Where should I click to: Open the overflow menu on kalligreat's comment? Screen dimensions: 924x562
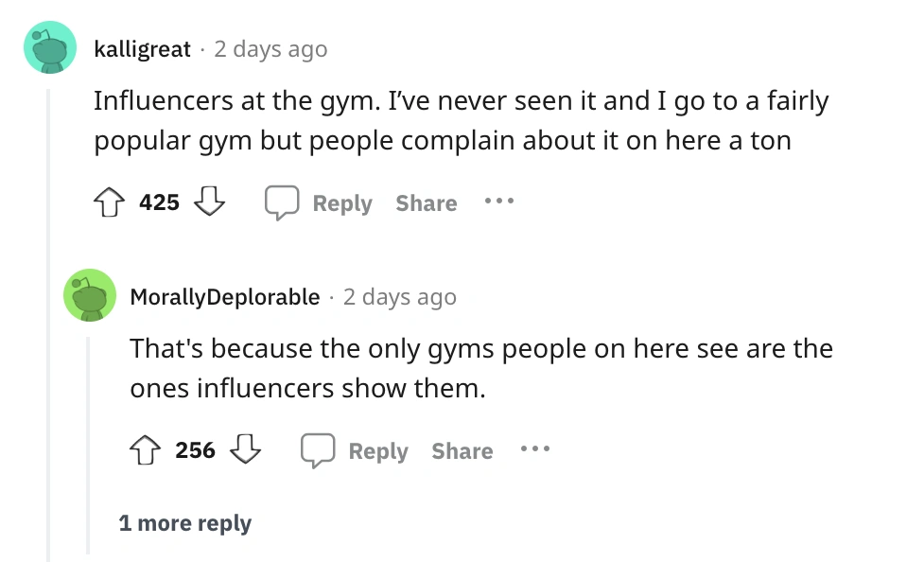point(498,201)
